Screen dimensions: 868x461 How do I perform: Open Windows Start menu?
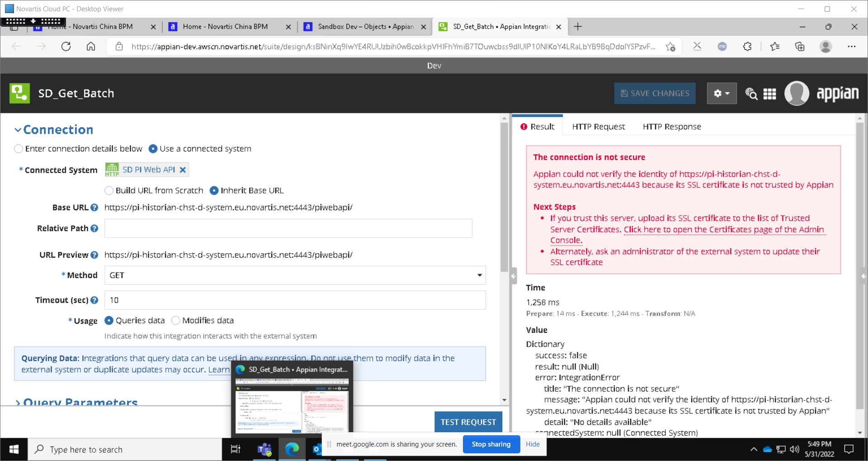point(14,449)
